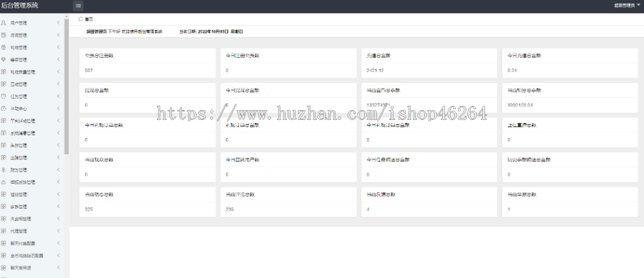
Task: Click the 当前反馈总数 card title
Action: point(381,195)
